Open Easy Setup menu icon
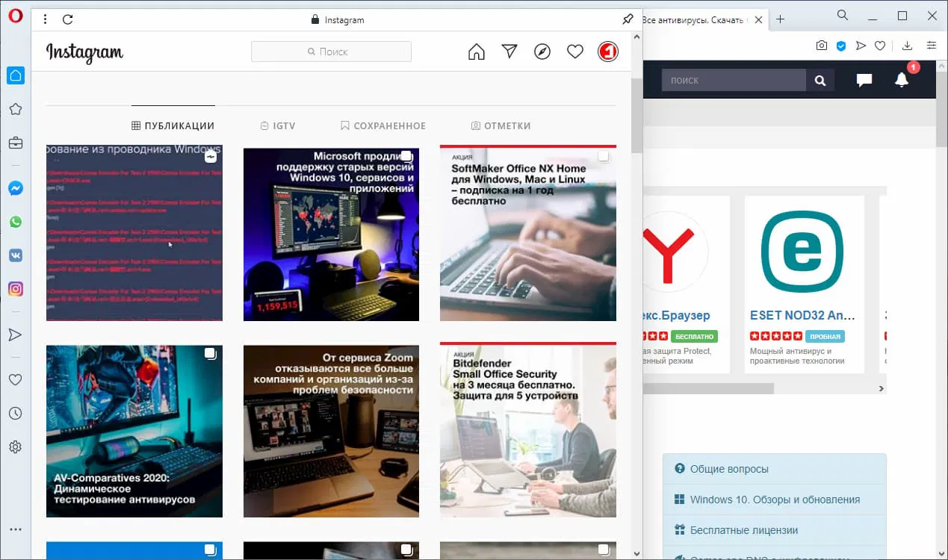Viewport: 948px width, 560px height. click(931, 46)
